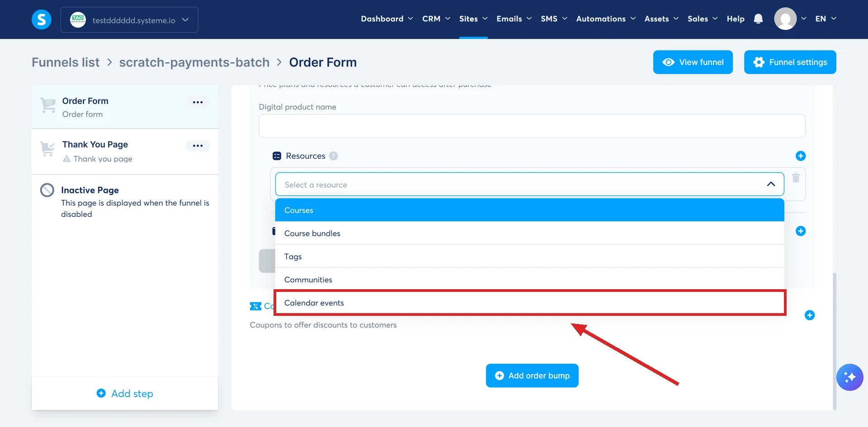Open the Help link
The height and width of the screenshot is (427, 868).
point(736,19)
